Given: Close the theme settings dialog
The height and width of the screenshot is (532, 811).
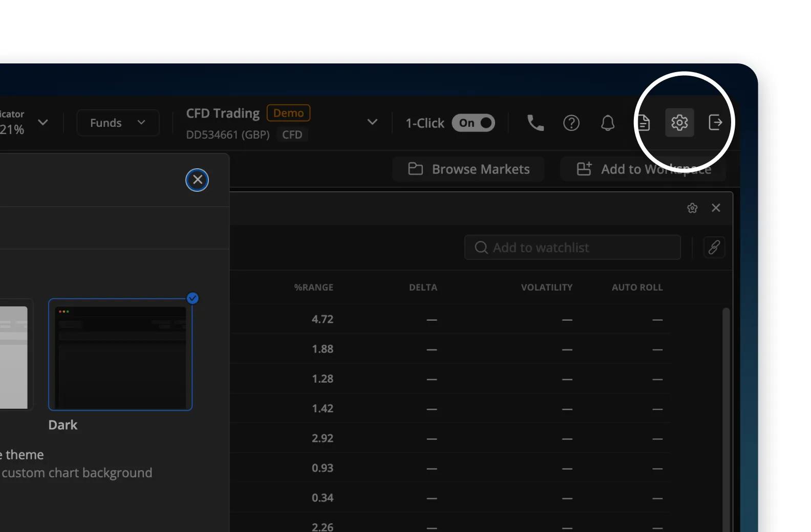Looking at the screenshot, I should (x=197, y=180).
